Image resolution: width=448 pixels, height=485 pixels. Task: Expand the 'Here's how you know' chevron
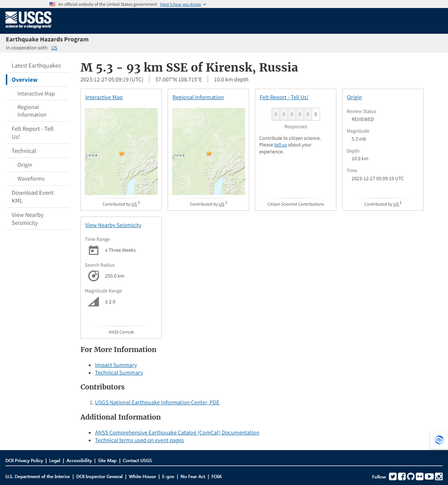click(x=205, y=4)
